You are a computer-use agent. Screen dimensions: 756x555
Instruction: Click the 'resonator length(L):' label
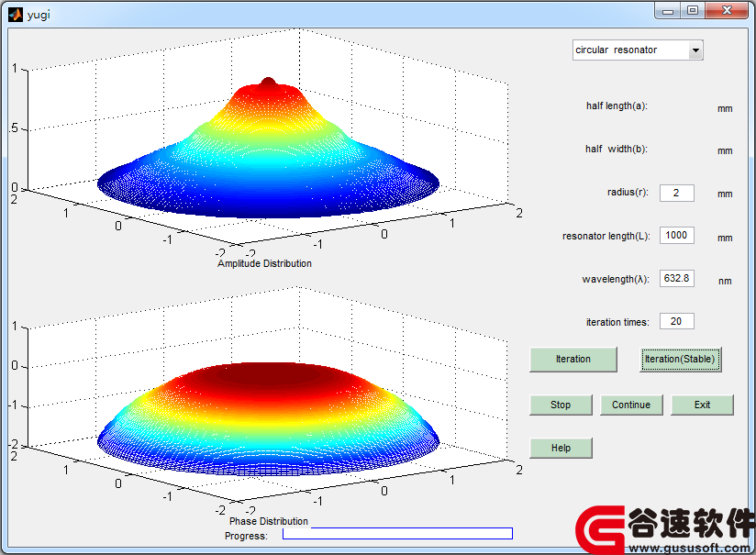point(606,237)
